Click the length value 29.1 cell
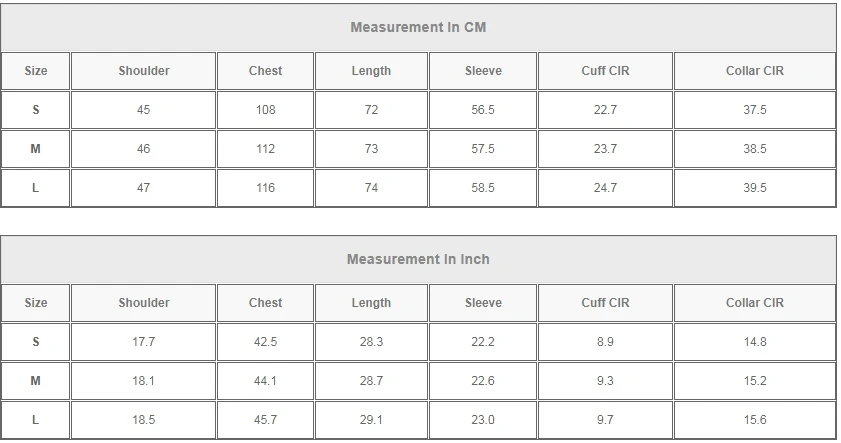This screenshot has width=841, height=443. [x=371, y=420]
